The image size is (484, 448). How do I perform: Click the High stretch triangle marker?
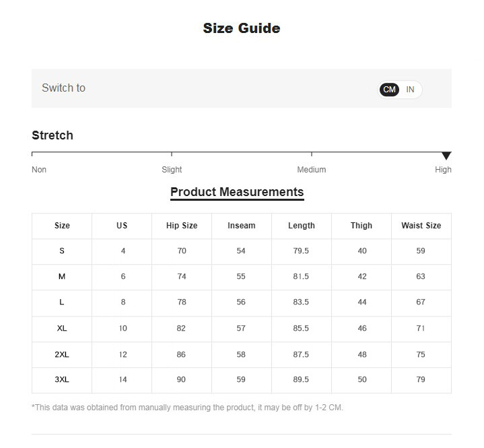pyautogui.click(x=446, y=156)
